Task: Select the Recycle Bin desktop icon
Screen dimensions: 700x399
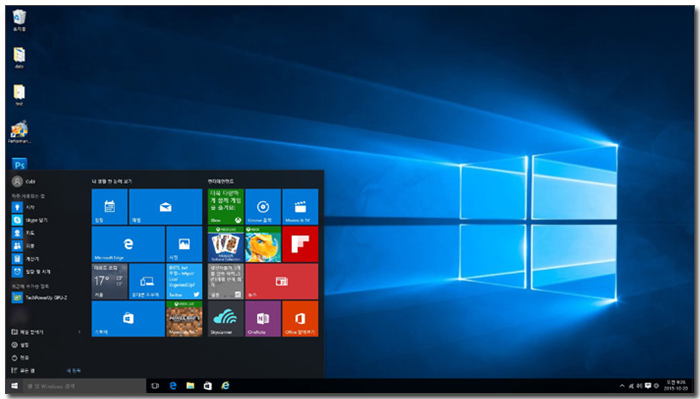Action: (19, 21)
